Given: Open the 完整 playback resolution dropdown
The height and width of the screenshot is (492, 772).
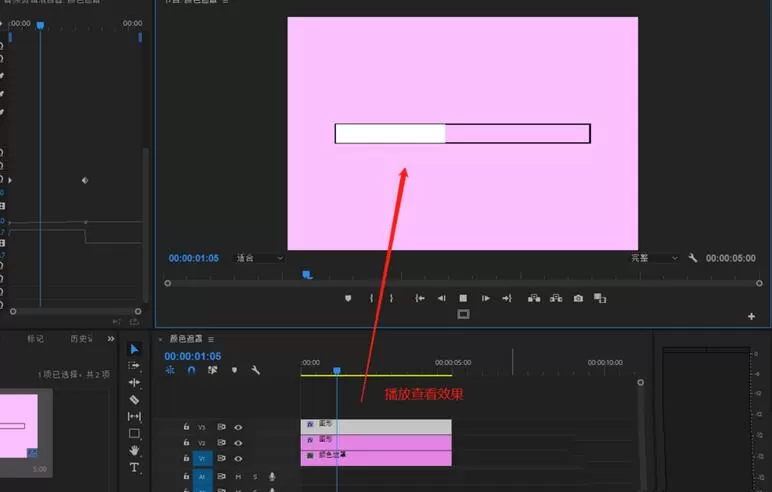Looking at the screenshot, I should pyautogui.click(x=655, y=258).
